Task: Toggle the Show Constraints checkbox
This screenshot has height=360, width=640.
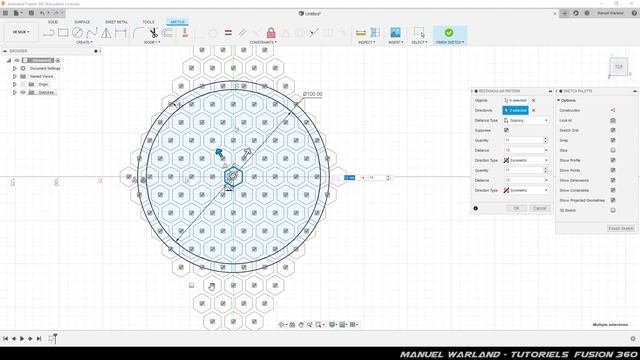Action: click(613, 190)
